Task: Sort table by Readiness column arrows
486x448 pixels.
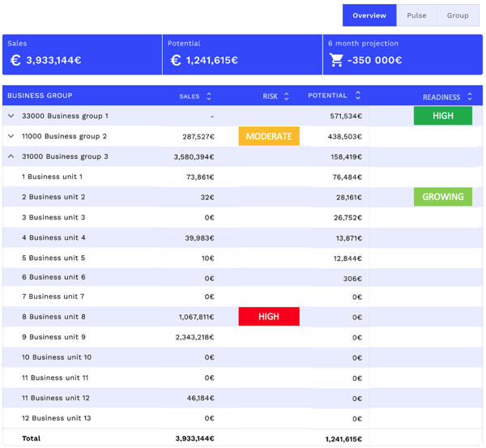Action: pos(470,96)
